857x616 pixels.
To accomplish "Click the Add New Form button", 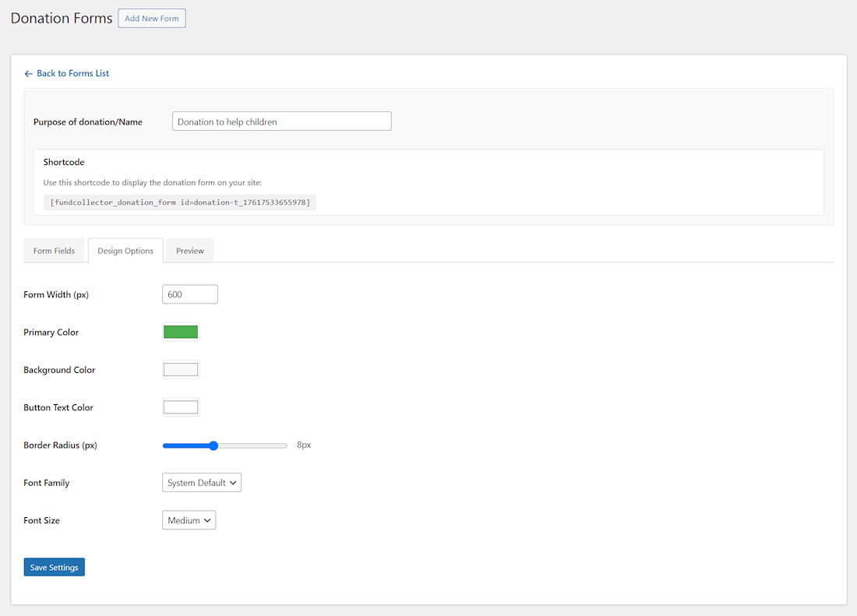I will click(151, 18).
